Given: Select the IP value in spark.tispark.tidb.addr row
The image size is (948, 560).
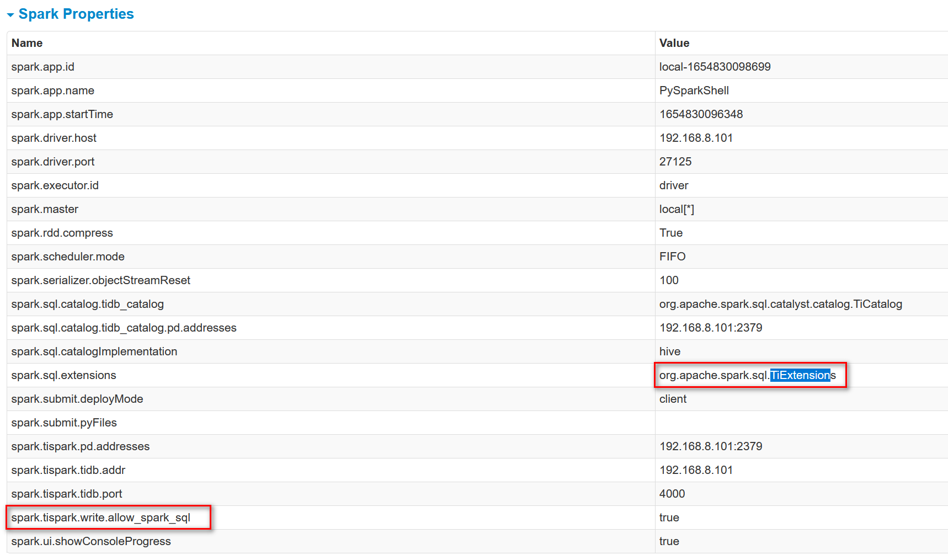Looking at the screenshot, I should click(696, 470).
